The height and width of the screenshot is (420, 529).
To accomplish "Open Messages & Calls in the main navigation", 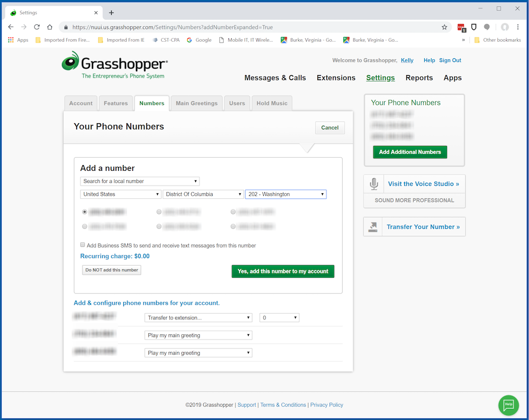I will pyautogui.click(x=275, y=78).
